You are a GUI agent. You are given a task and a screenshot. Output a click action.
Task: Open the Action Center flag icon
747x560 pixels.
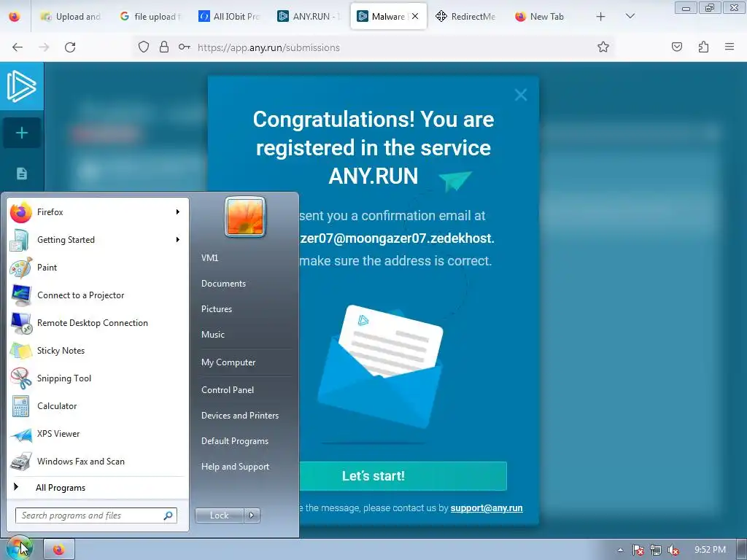click(x=638, y=550)
